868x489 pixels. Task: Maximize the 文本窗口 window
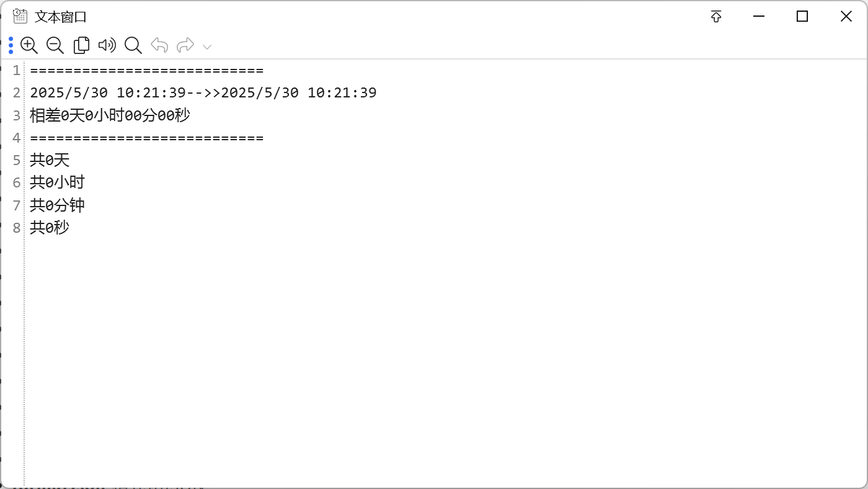click(802, 17)
